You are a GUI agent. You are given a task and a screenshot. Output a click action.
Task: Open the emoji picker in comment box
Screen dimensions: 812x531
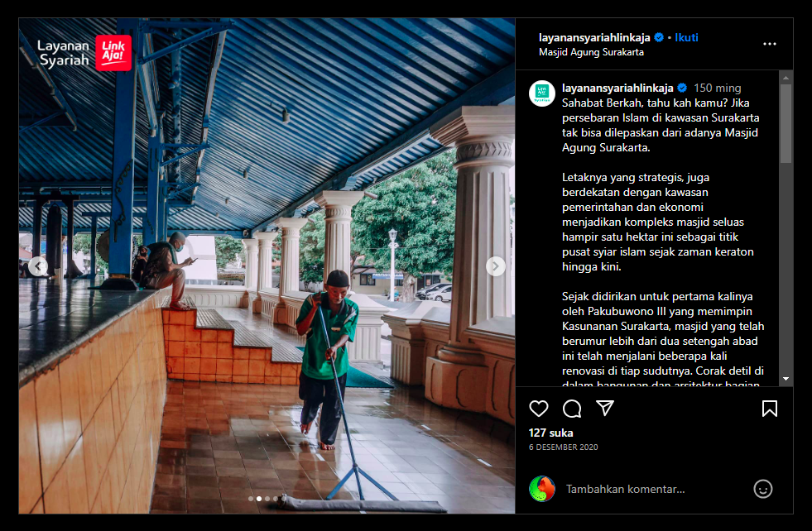point(762,489)
